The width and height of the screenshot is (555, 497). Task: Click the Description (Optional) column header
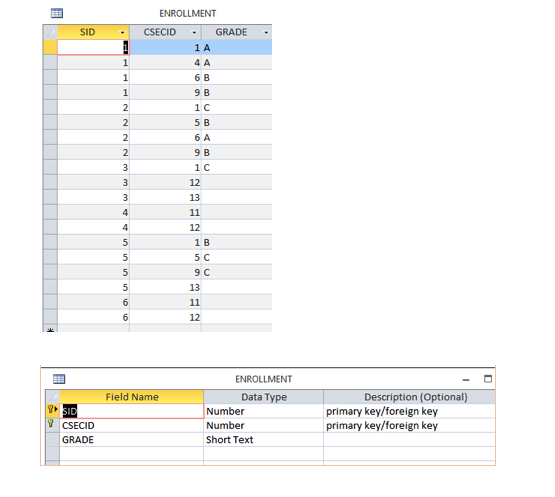click(x=410, y=397)
